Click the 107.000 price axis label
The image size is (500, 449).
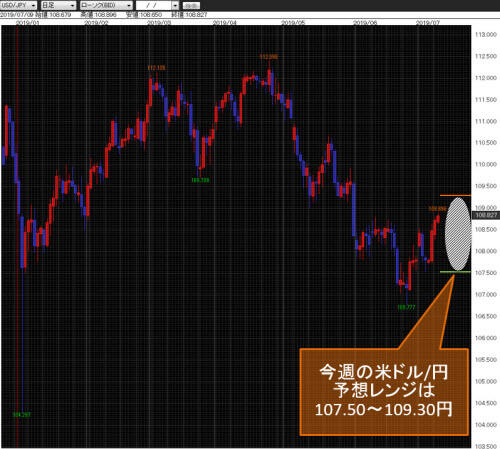(486, 294)
